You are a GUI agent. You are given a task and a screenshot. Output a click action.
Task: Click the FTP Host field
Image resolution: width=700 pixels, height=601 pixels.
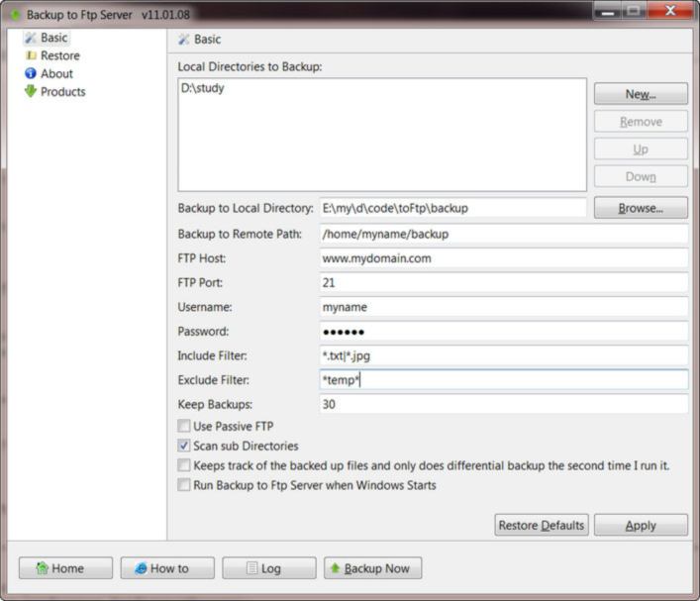click(x=504, y=258)
